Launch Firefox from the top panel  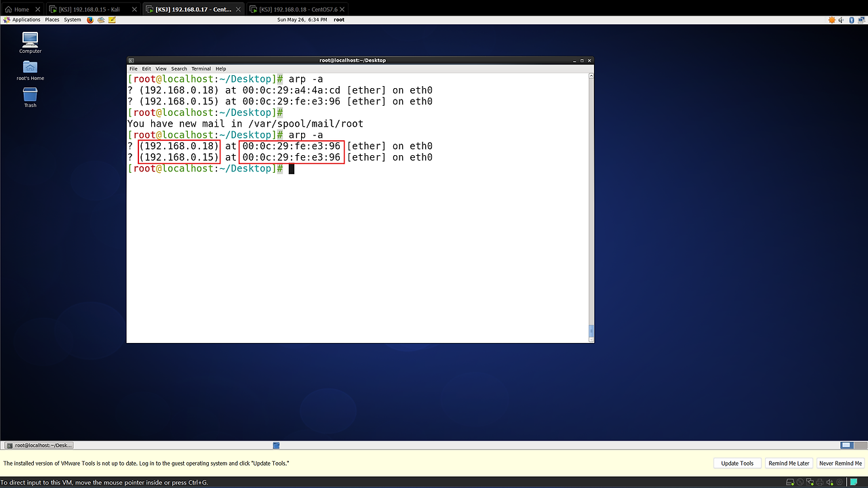(x=90, y=20)
